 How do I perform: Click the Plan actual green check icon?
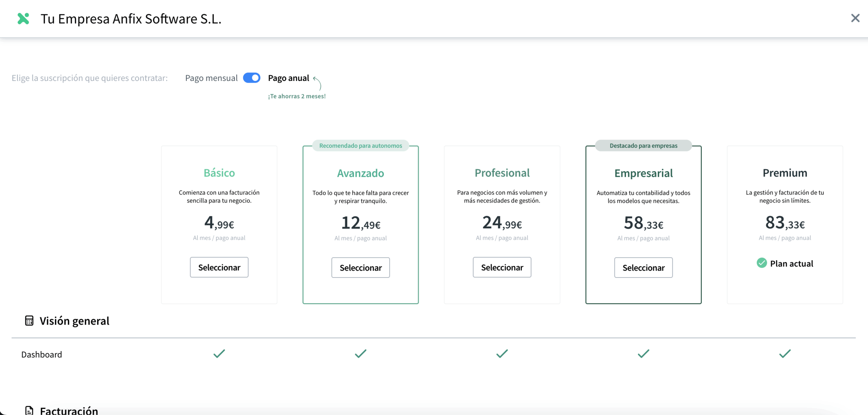(x=762, y=263)
